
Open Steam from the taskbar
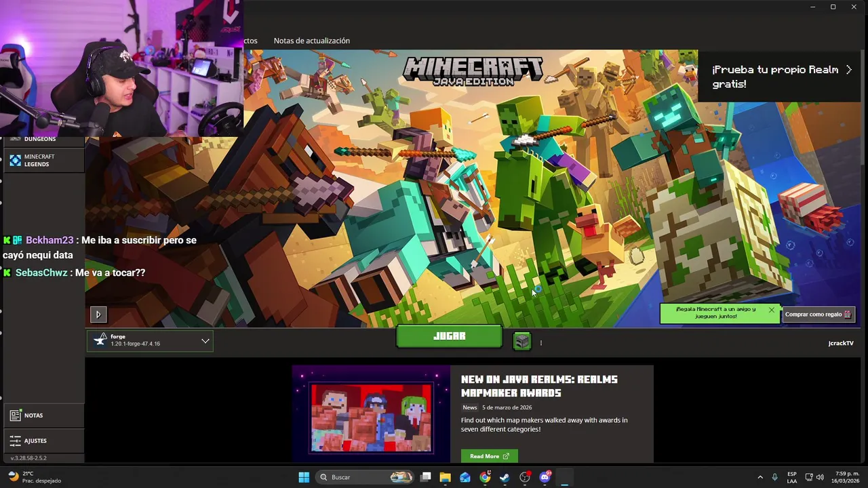pos(505,477)
